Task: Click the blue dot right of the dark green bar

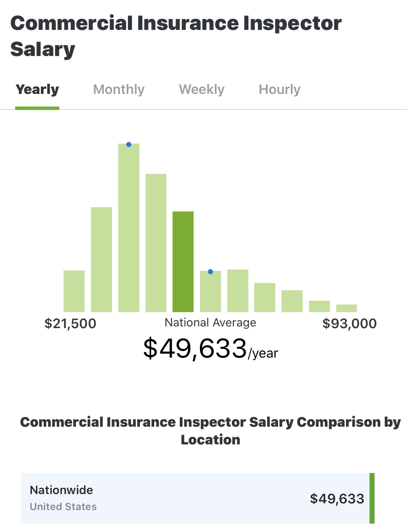Action: pos(210,272)
